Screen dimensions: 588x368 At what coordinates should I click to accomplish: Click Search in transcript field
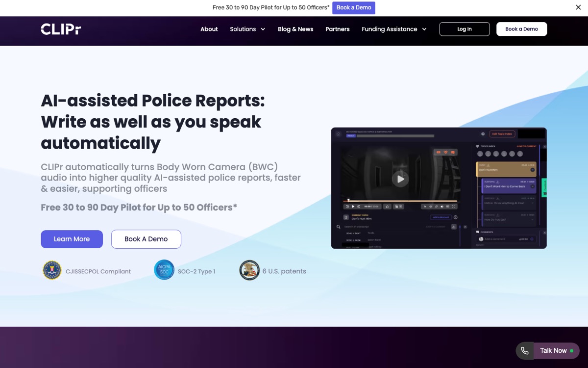point(357,227)
